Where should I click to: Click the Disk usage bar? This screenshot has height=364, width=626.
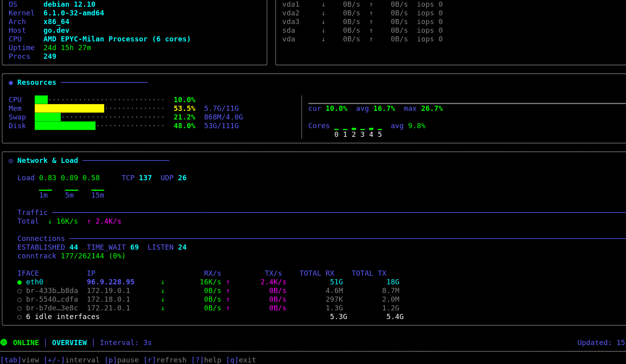(99, 126)
